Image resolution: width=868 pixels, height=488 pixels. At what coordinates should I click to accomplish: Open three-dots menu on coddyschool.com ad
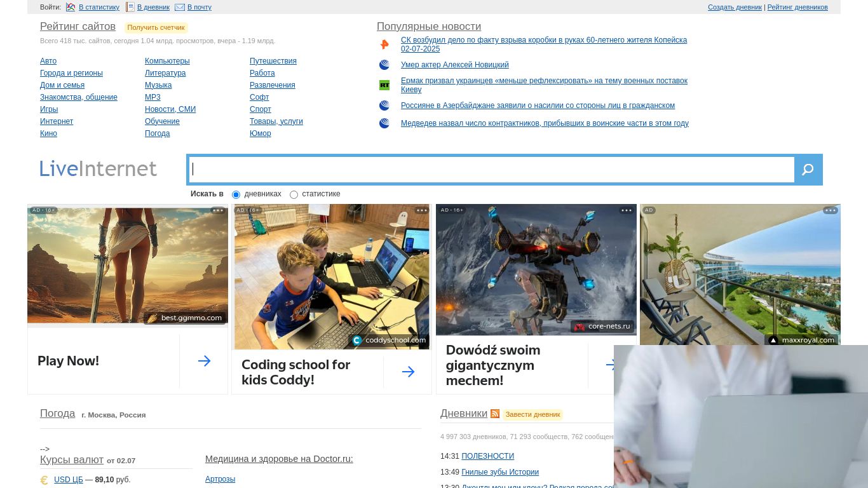coord(422,210)
